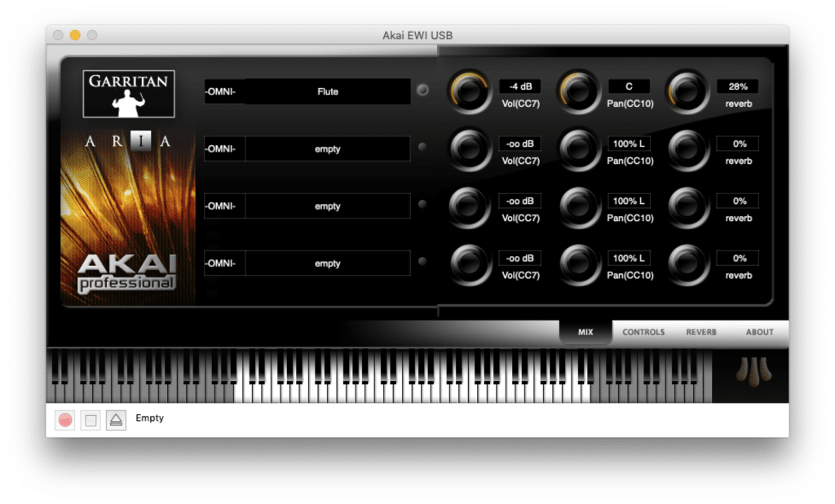Switch to the REVERB tab
Viewport: 835px width, 504px height.
click(701, 332)
